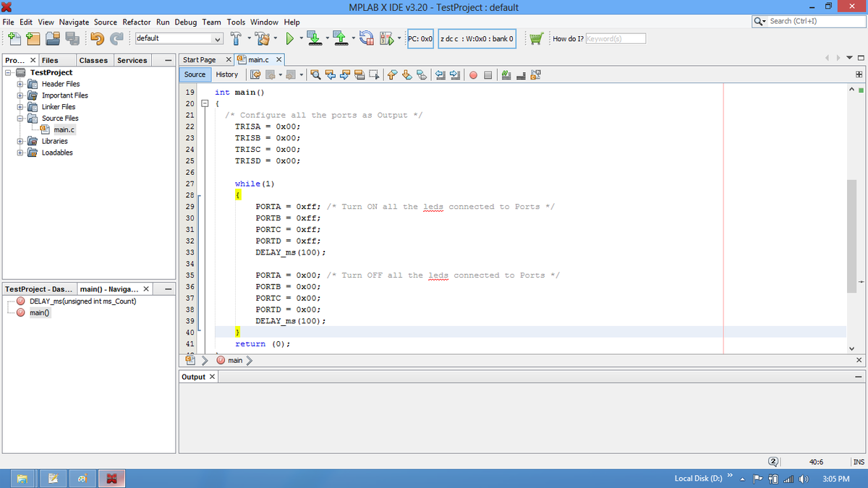Click the Hold in Reset icon
868x488 pixels.
pyautogui.click(x=366, y=38)
